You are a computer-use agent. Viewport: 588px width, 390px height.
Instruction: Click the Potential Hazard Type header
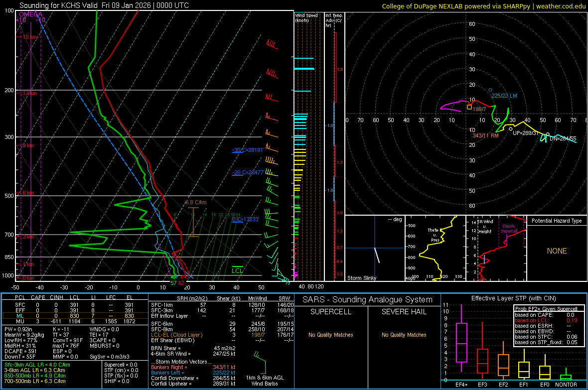[557, 221]
